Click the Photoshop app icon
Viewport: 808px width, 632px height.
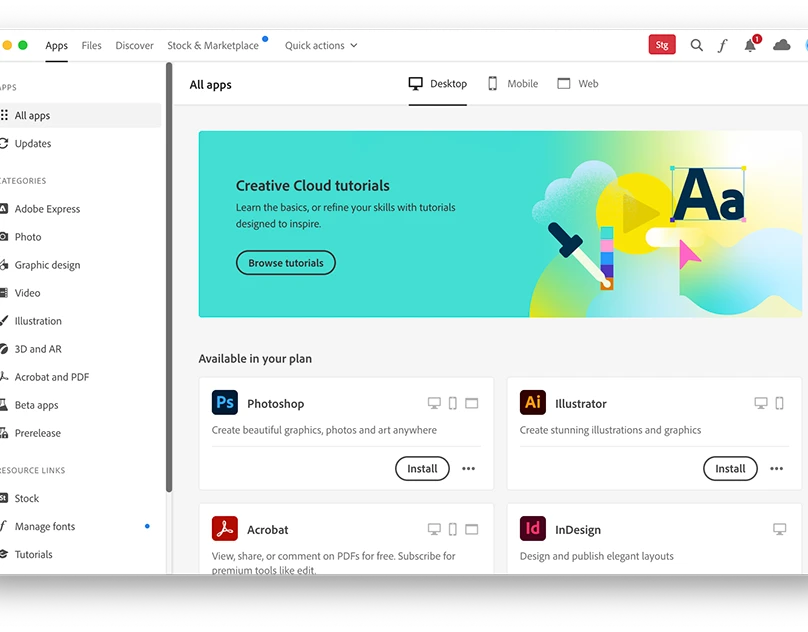pyautogui.click(x=225, y=403)
